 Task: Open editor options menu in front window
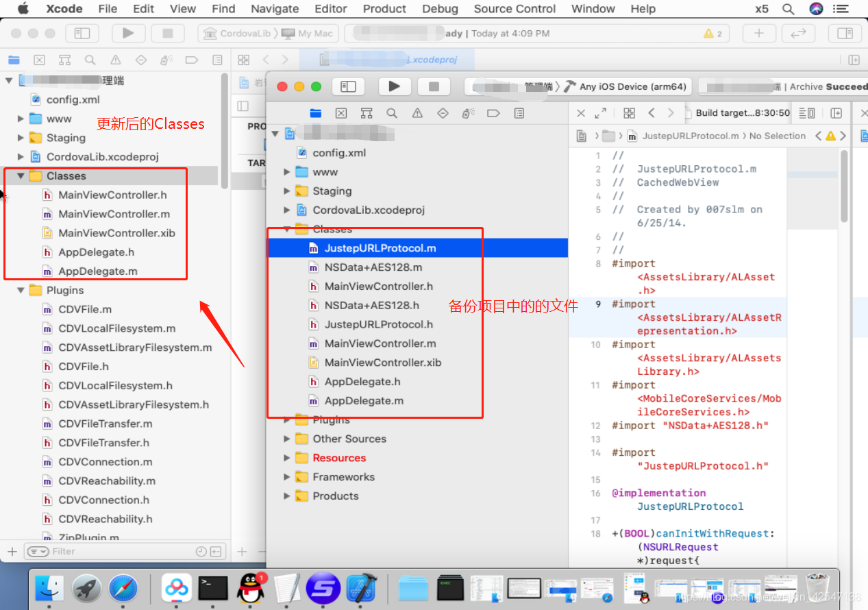[x=808, y=113]
